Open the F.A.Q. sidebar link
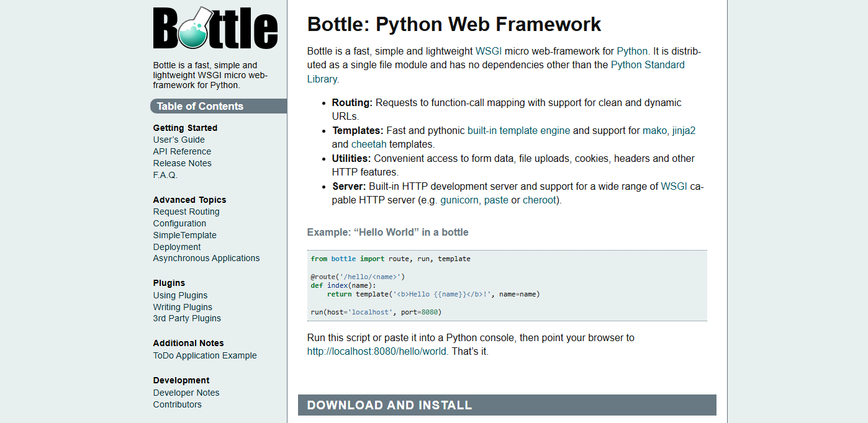This screenshot has height=423, width=868. click(x=165, y=175)
